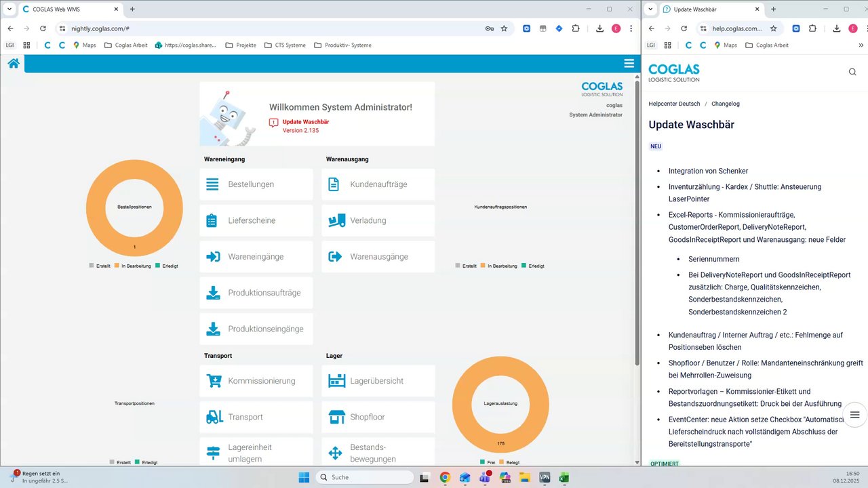Open Chrome from Windows taskbar
Viewport: 868px width, 488px height.
coord(445,477)
